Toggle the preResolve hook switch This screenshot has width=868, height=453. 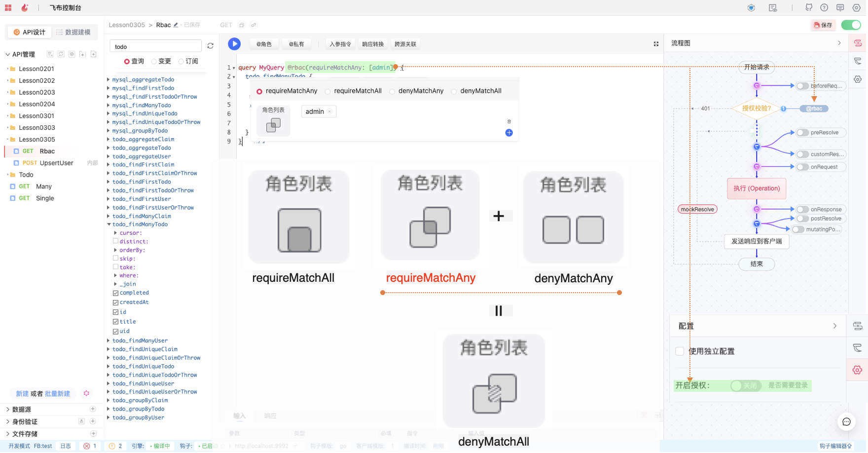click(802, 133)
